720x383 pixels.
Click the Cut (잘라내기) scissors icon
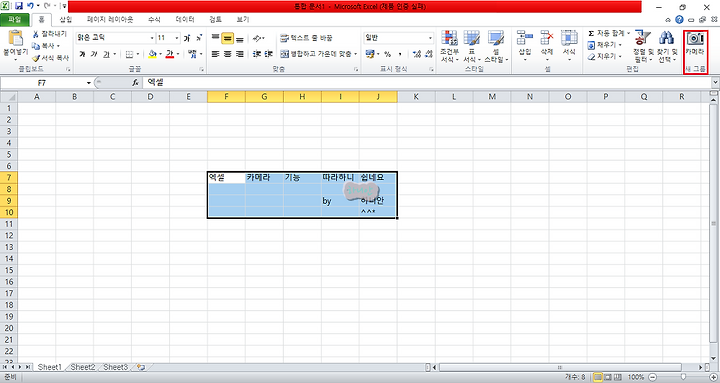tap(36, 34)
